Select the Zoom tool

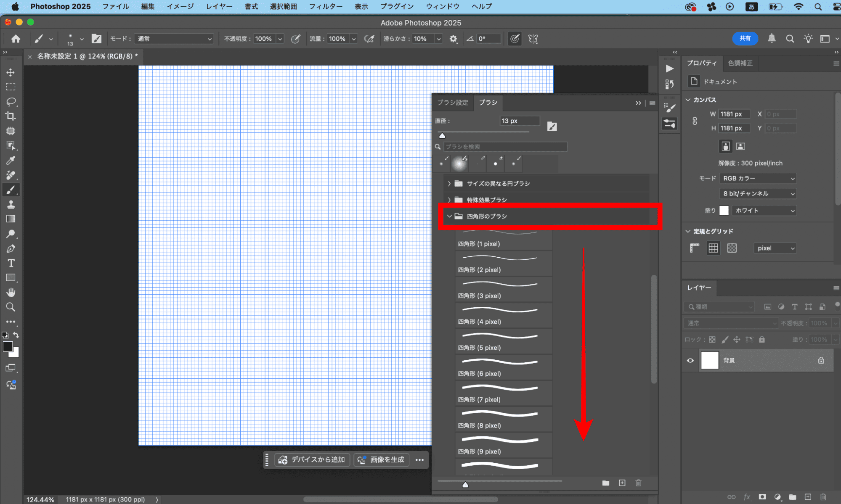tap(11, 307)
